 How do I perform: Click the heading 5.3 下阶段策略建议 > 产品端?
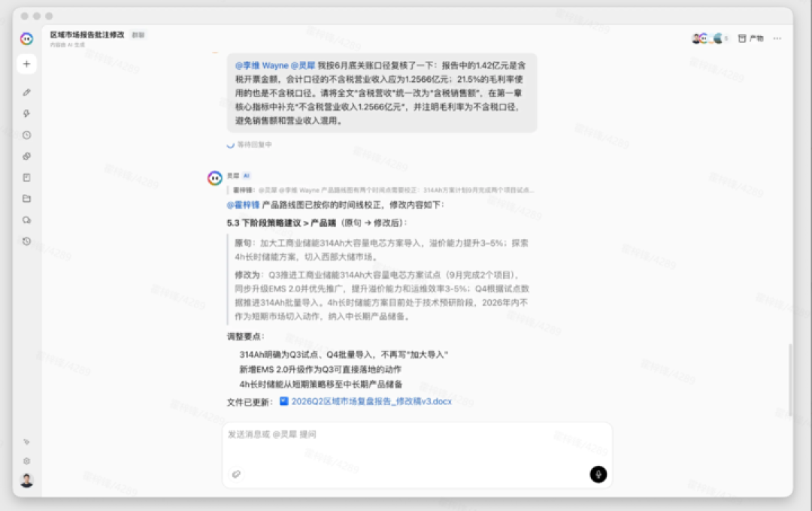coord(281,223)
